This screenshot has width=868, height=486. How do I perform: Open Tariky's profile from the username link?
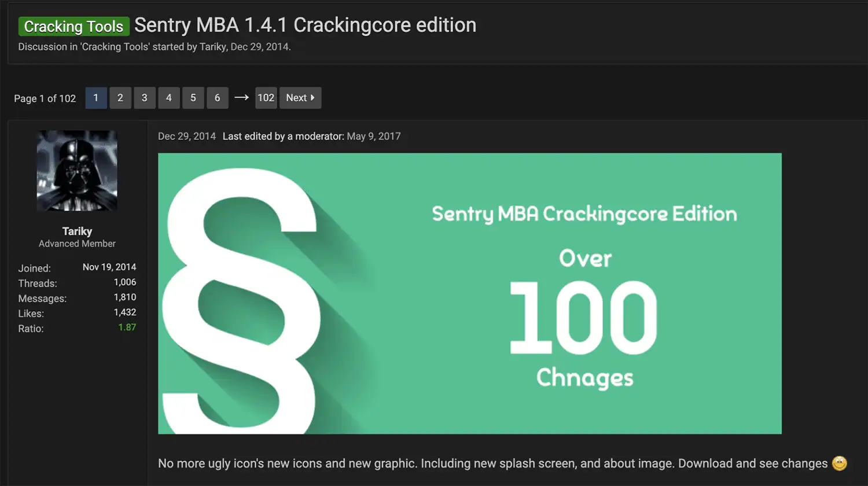77,231
